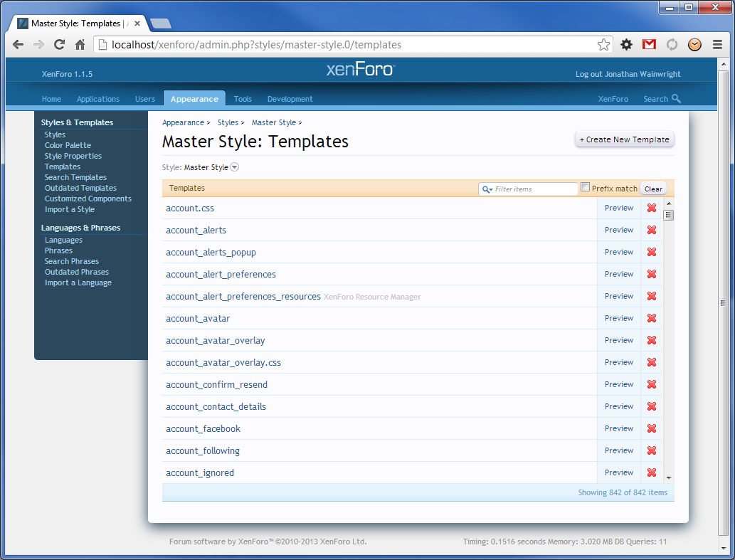Clear the template filter

tap(653, 189)
